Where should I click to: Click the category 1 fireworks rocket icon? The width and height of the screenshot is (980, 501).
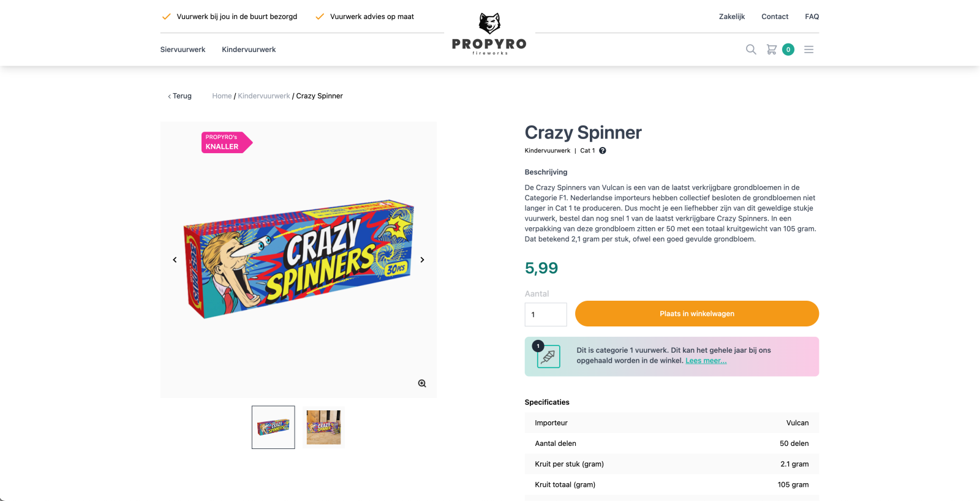[548, 356]
